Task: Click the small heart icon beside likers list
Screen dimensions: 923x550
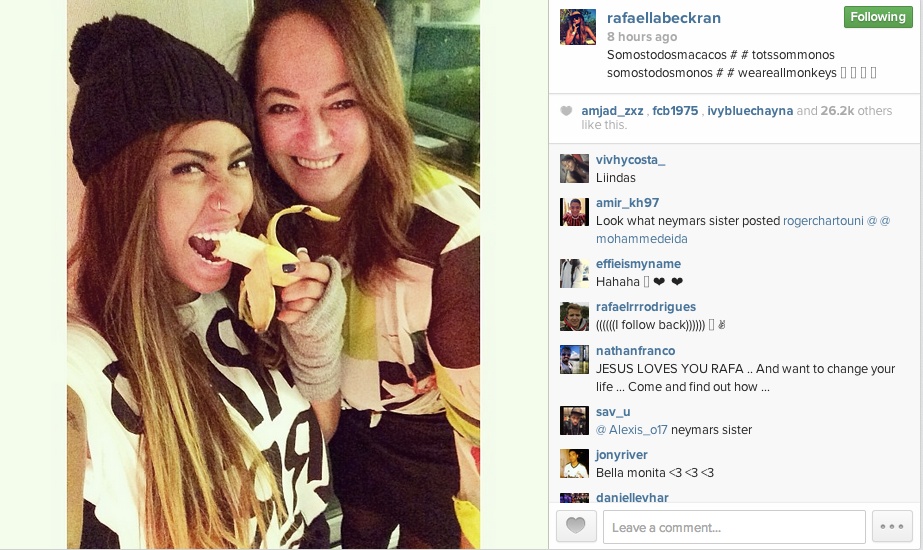Action: coord(566,111)
